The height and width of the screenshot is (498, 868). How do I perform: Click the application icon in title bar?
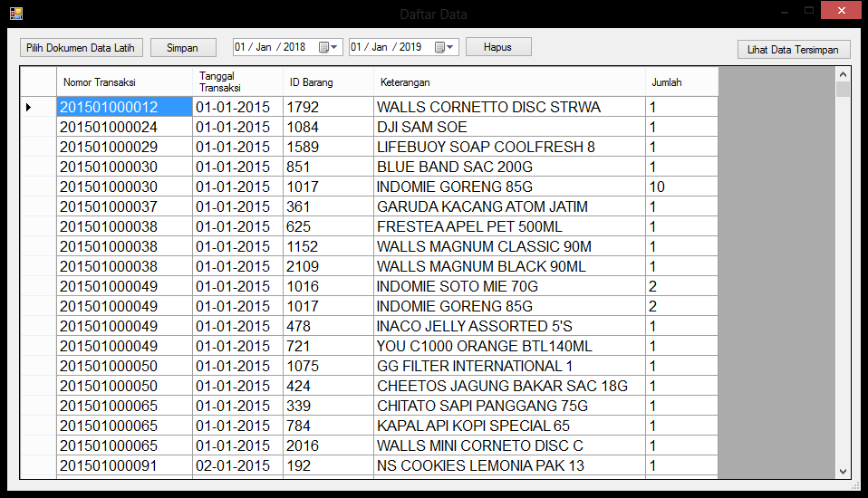[x=15, y=14]
